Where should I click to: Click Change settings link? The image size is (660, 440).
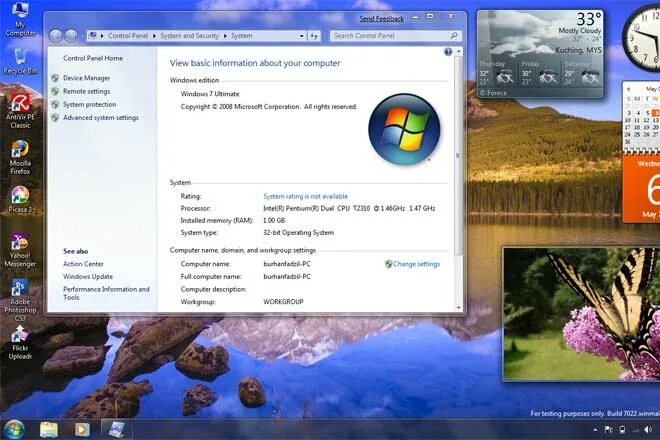point(416,264)
